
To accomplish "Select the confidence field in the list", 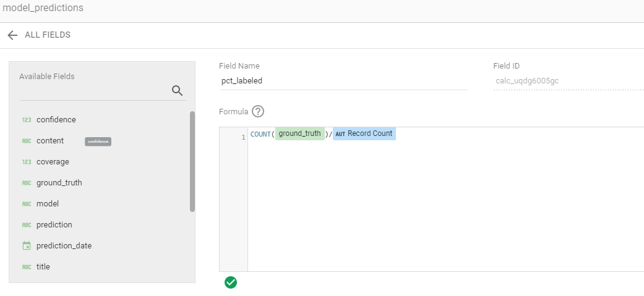I will (x=56, y=120).
